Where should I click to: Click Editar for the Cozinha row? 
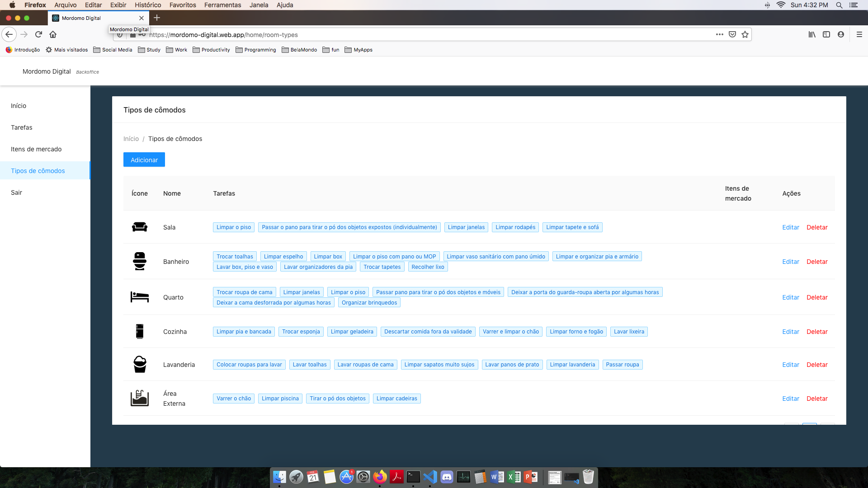pos(790,332)
